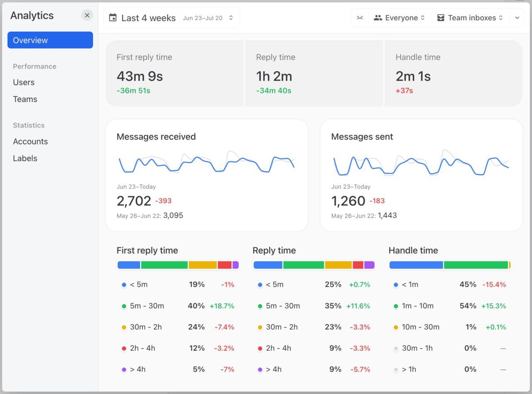Open the Accounts statistics page

pyautogui.click(x=30, y=141)
